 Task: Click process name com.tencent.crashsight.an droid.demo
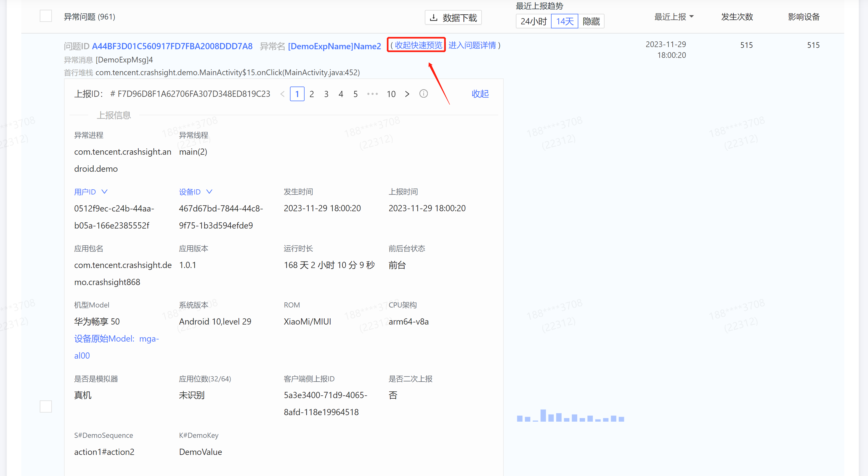click(x=123, y=160)
